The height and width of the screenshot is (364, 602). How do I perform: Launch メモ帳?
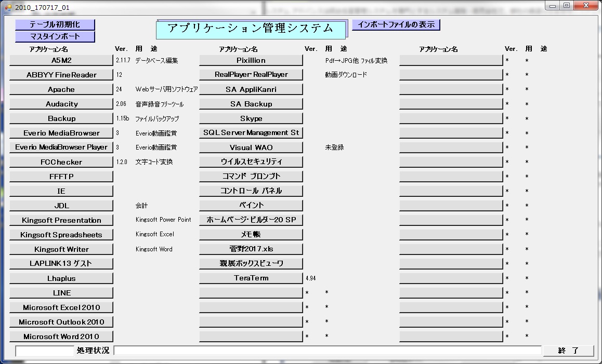point(251,234)
